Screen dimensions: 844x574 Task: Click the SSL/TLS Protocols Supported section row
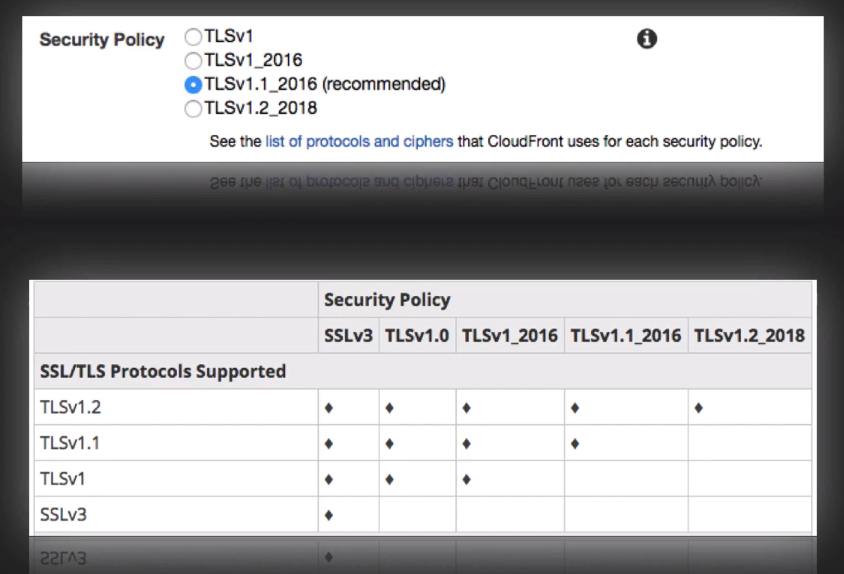[162, 371]
